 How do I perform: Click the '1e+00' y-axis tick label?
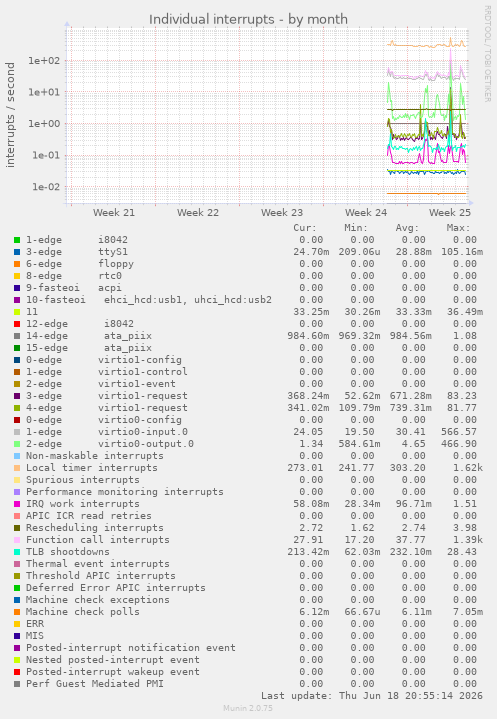(x=44, y=124)
